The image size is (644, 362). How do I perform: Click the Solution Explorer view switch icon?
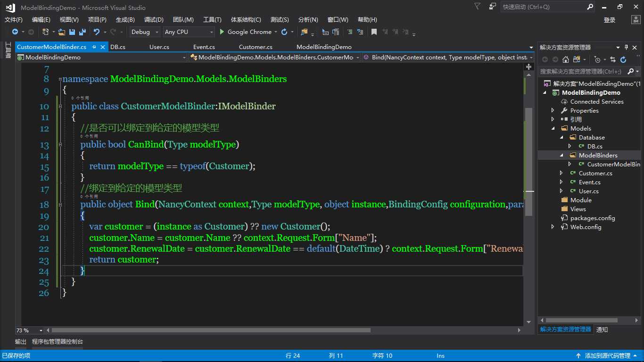(x=578, y=59)
